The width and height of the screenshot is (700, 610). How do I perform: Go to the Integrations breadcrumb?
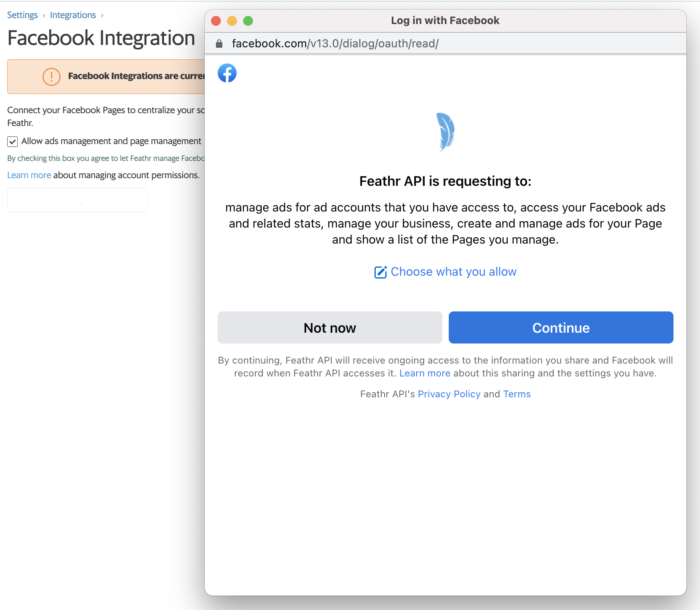coord(73,15)
